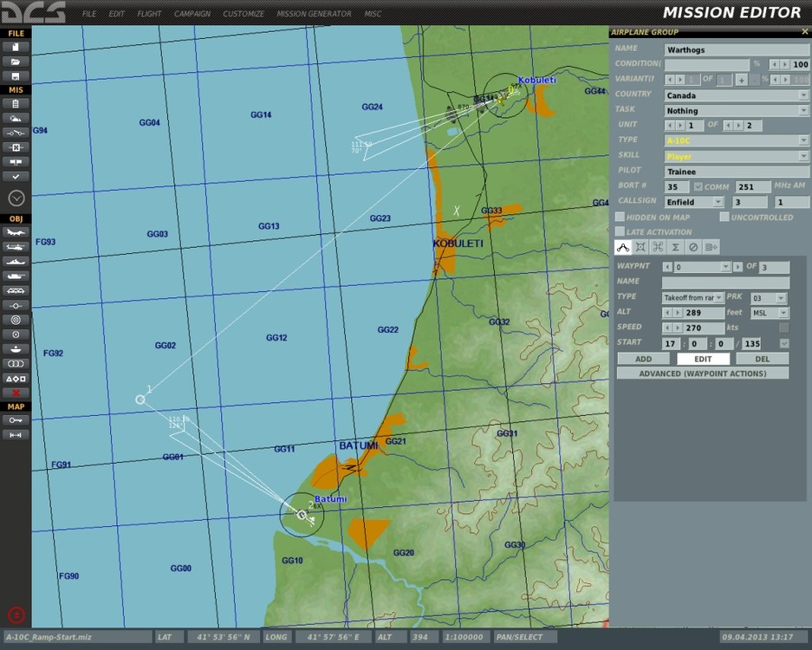Enable the Hidden On Map checkbox
The height and width of the screenshot is (650, 812).
tap(620, 218)
